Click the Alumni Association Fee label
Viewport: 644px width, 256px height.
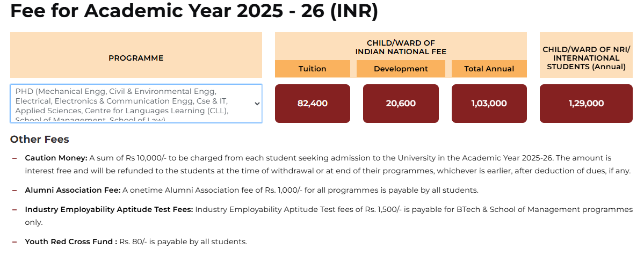pyautogui.click(x=73, y=191)
